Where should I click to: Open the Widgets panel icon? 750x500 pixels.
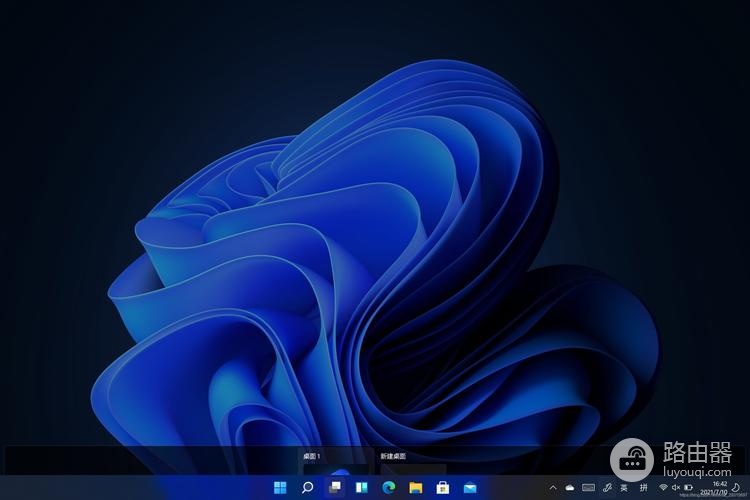(362, 488)
